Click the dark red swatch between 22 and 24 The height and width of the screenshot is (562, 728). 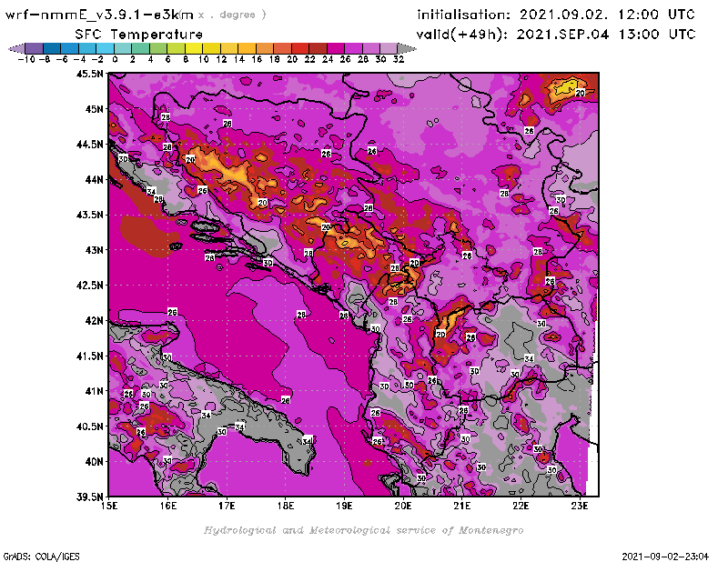(318, 49)
